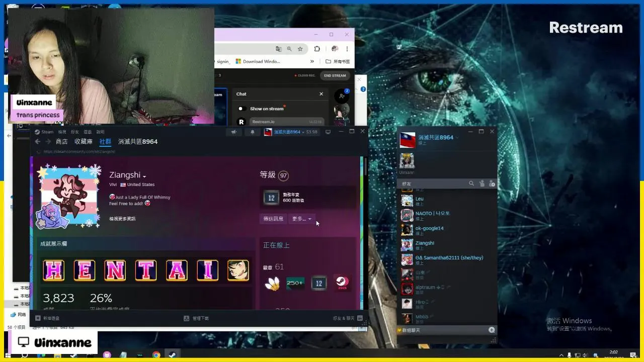Go back in Steam navigation
The image size is (644, 362).
click(38, 142)
